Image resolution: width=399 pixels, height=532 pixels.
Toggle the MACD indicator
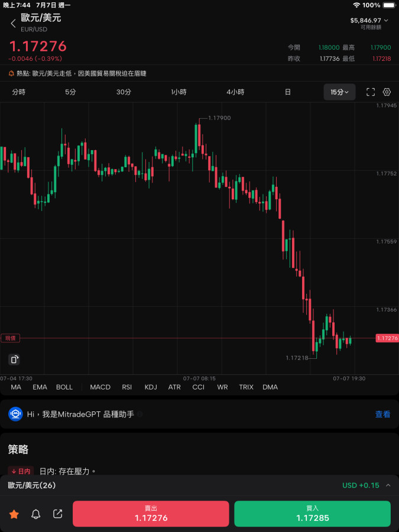click(x=100, y=387)
